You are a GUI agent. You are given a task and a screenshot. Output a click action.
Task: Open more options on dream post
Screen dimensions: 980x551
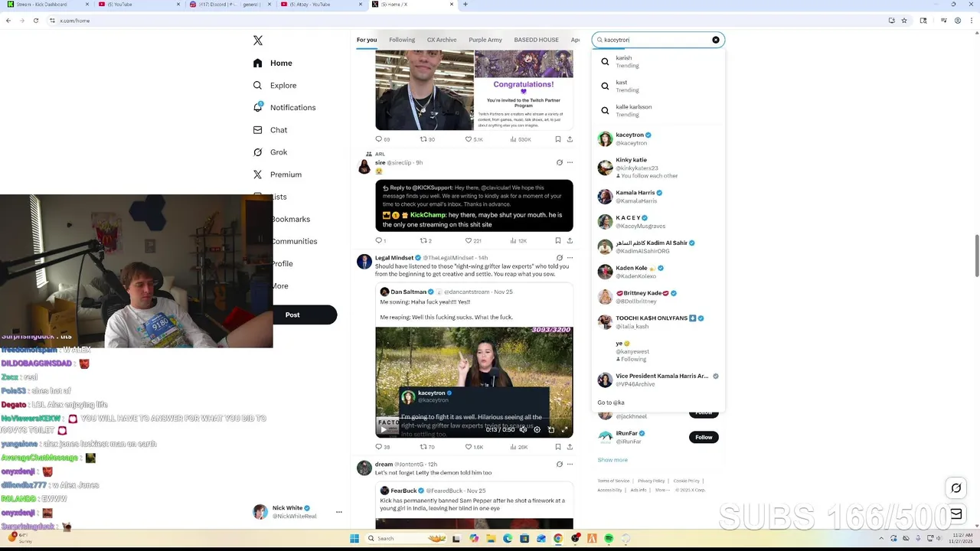pos(570,464)
